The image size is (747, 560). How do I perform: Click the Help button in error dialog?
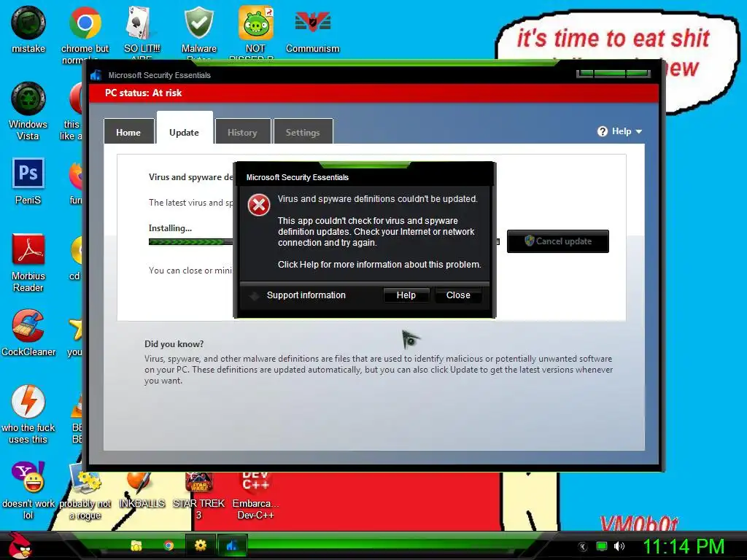tap(406, 295)
